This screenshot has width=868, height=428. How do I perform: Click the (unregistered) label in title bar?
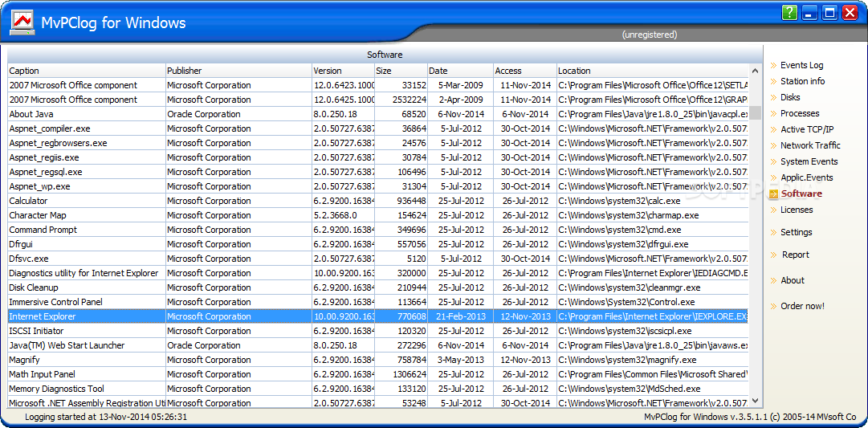point(650,35)
